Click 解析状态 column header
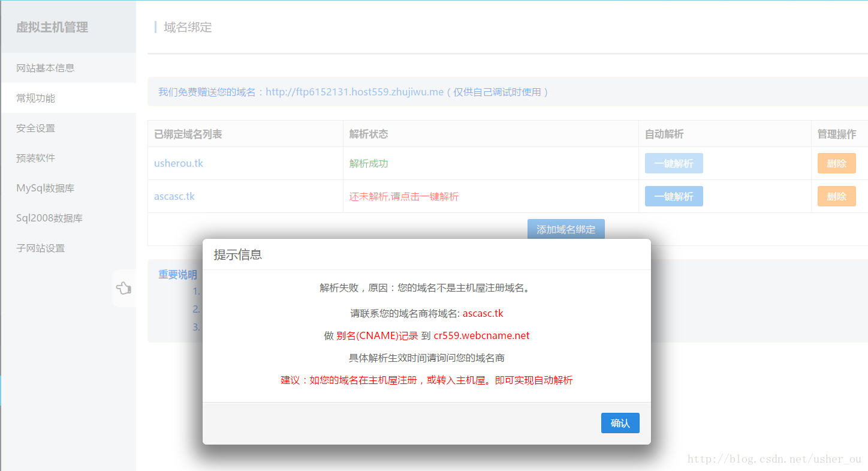 coord(369,134)
